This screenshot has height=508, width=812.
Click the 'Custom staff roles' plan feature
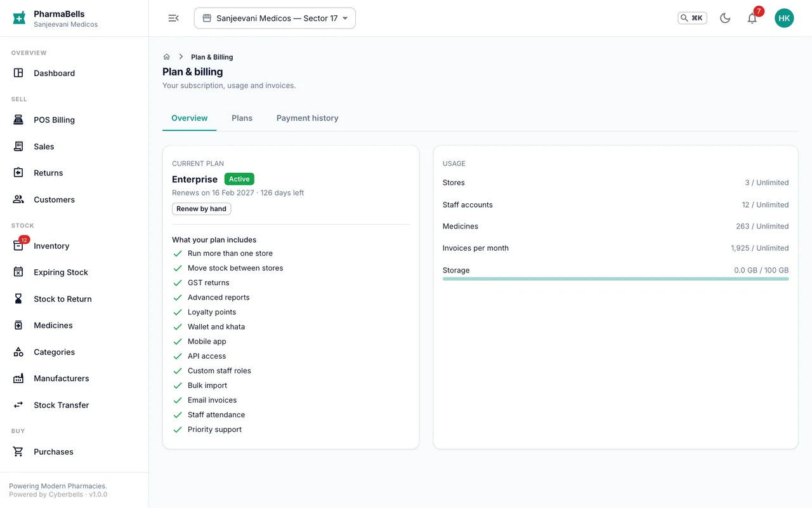pos(219,371)
